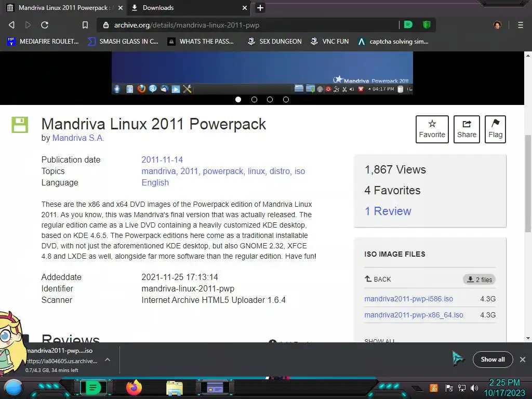This screenshot has height=399, width=532.
Task: Open the volume speaker tray icon
Action: (x=474, y=388)
